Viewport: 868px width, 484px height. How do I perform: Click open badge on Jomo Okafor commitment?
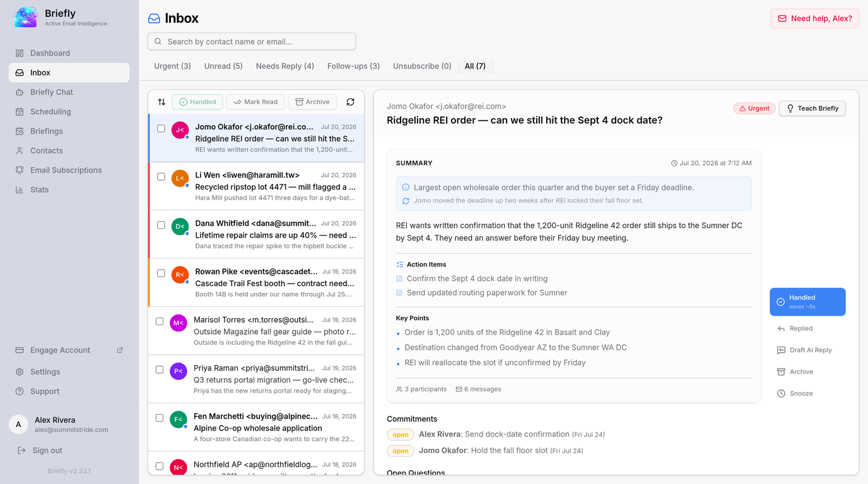coord(401,451)
